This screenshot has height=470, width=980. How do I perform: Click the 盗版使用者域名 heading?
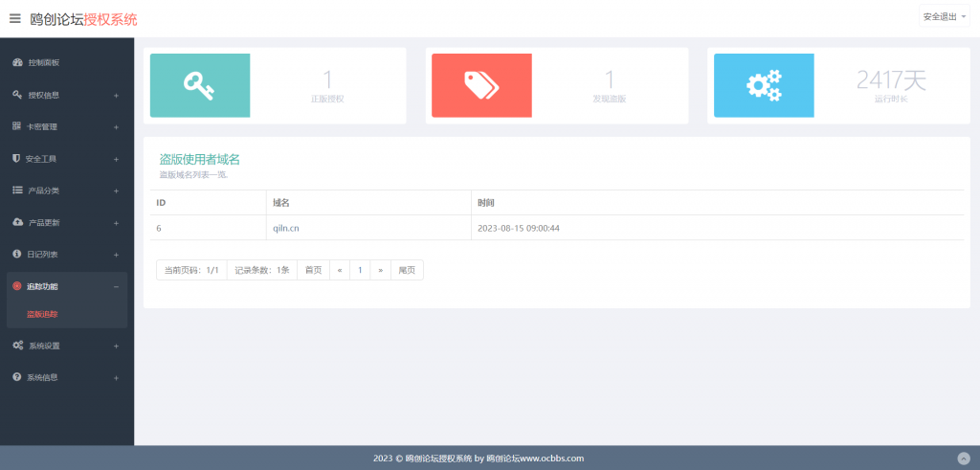[199, 159]
